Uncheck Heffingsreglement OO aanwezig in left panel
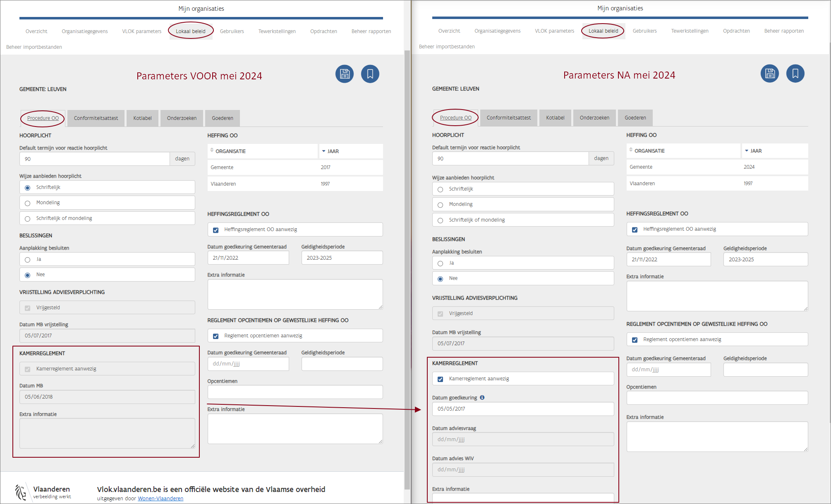 point(216,230)
